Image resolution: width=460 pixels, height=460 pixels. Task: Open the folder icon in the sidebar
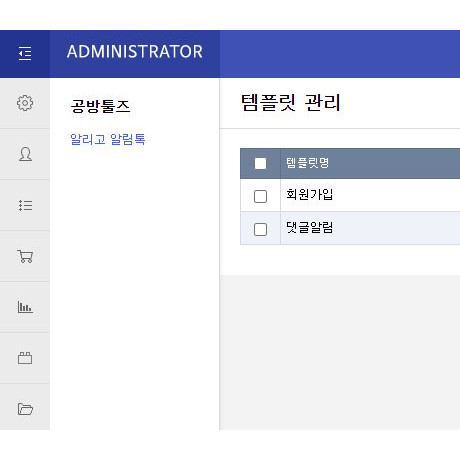coord(25,409)
